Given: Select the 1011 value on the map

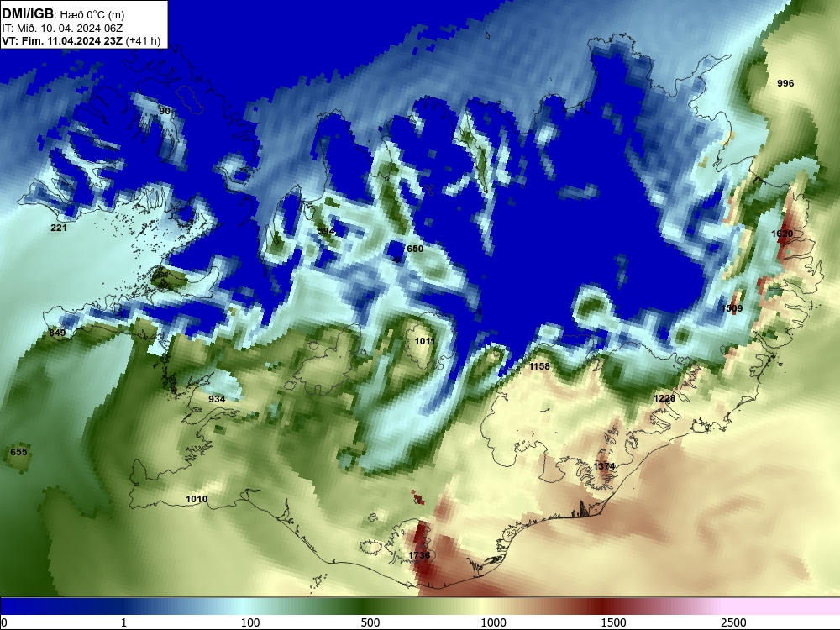Looking at the screenshot, I should [x=425, y=341].
